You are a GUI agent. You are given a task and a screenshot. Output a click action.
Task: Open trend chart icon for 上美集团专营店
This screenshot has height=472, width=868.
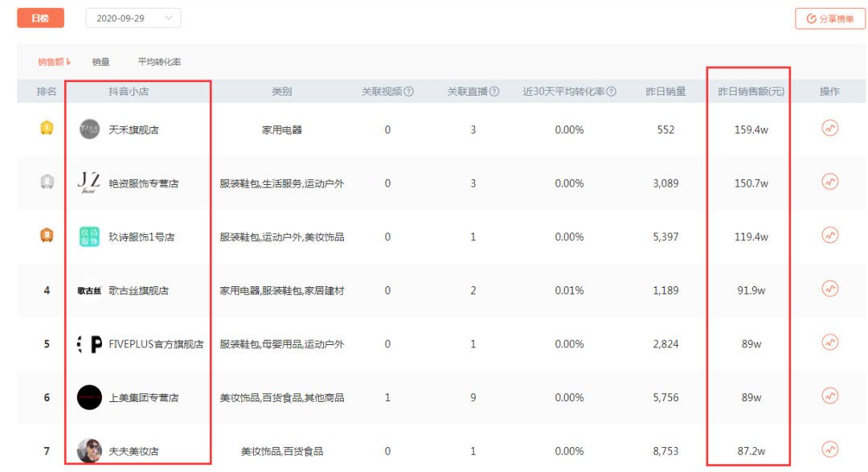click(x=829, y=396)
